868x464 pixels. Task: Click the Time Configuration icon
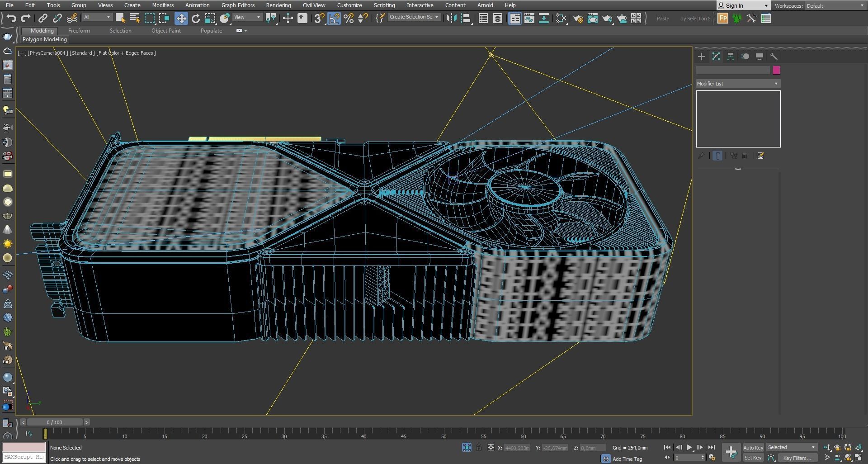click(712, 457)
